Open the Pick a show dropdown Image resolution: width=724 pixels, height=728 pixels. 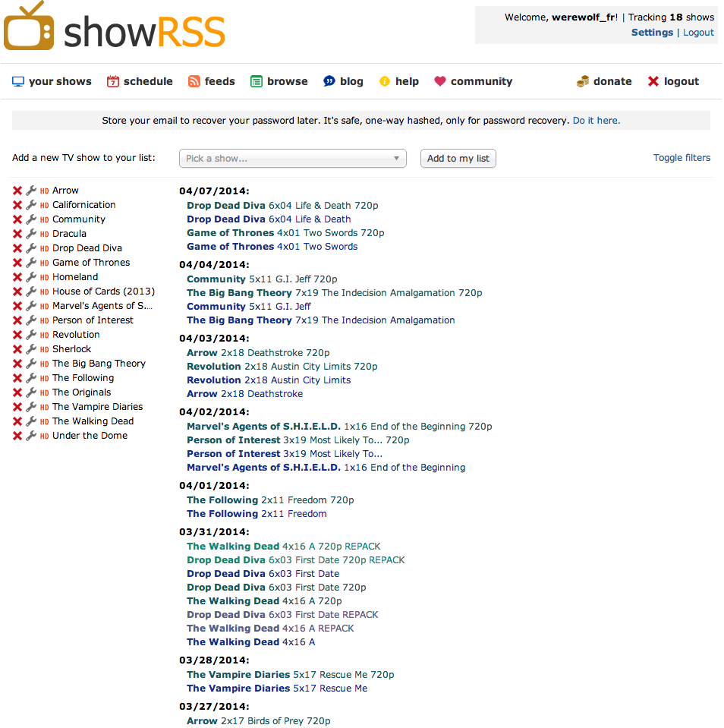293,159
